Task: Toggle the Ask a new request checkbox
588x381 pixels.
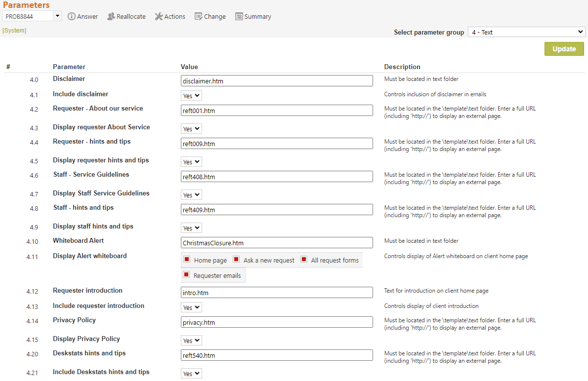Action: (x=236, y=259)
